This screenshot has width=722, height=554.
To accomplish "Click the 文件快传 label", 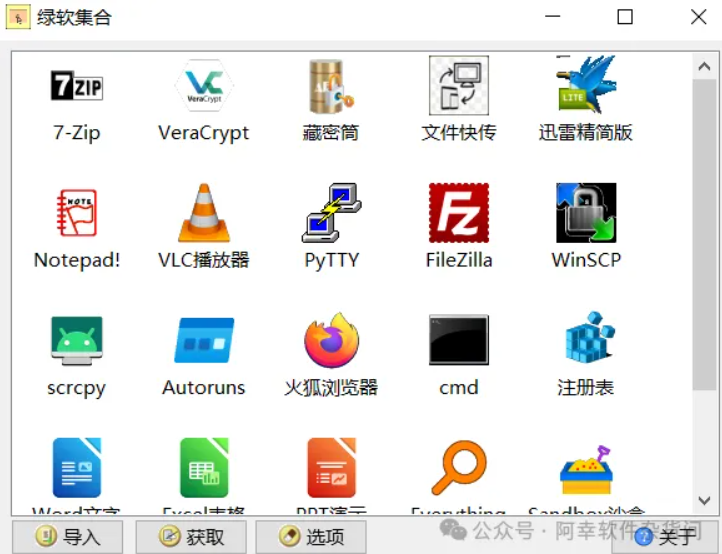I will click(x=459, y=133).
